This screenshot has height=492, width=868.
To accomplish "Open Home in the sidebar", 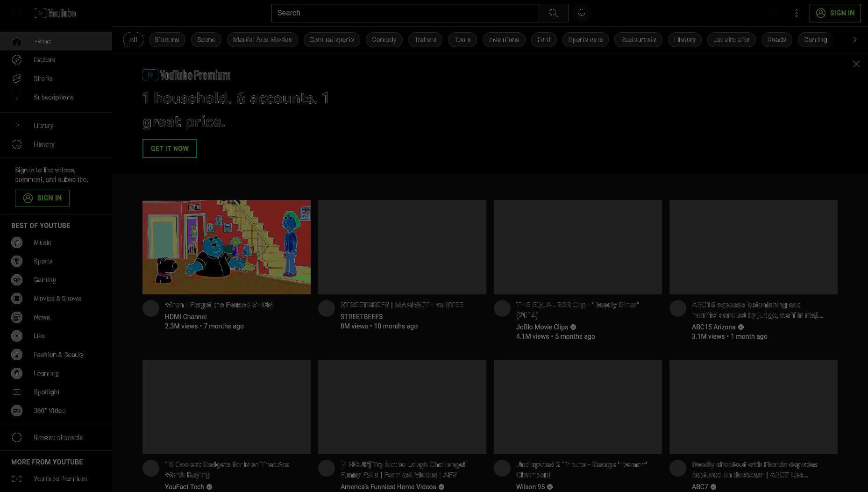I will (56, 41).
